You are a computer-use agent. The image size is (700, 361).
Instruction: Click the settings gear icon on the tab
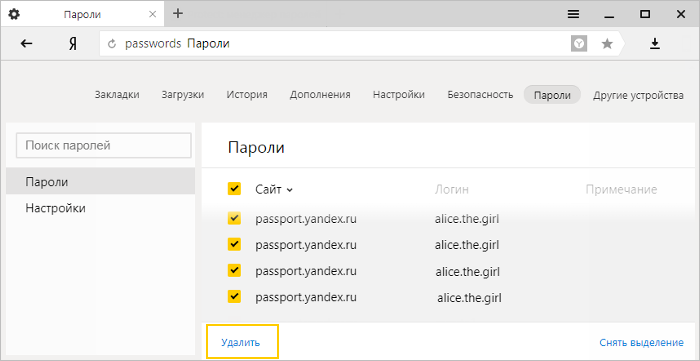pos(14,14)
